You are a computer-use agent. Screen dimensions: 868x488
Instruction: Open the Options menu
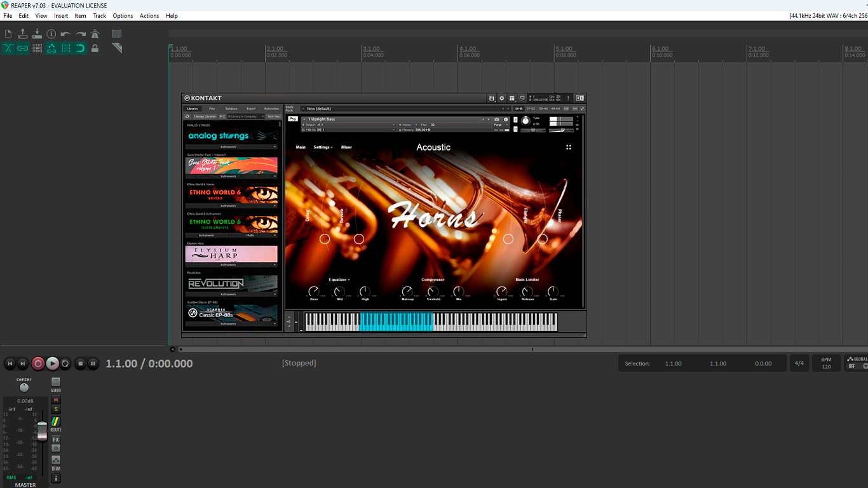pos(123,16)
